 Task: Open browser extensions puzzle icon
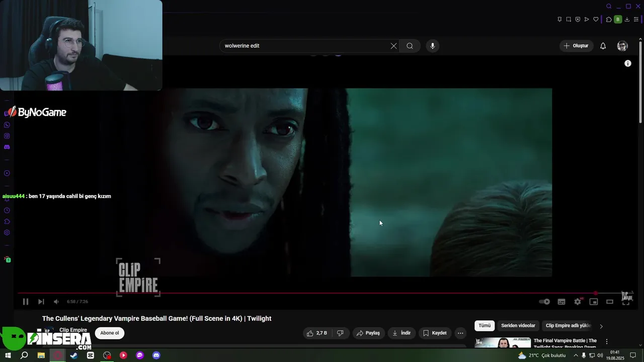pos(609,20)
